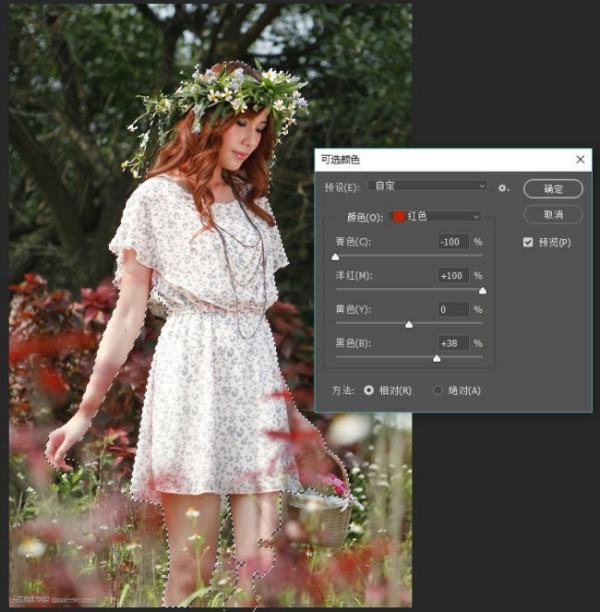Image resolution: width=600 pixels, height=612 pixels.
Task: Select the 绝对(A) absolute method
Action: click(438, 390)
